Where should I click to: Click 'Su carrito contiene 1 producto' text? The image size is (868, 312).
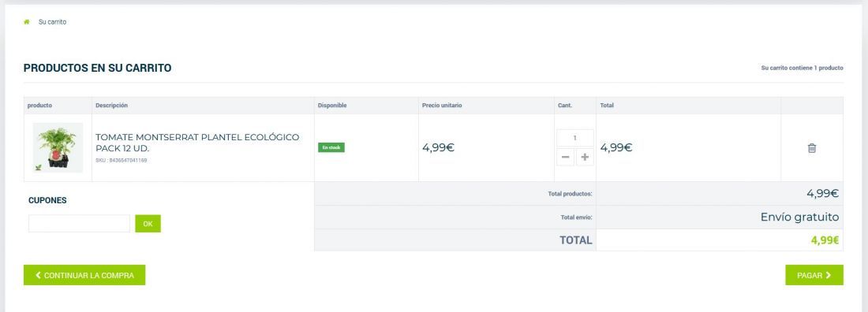(x=803, y=68)
